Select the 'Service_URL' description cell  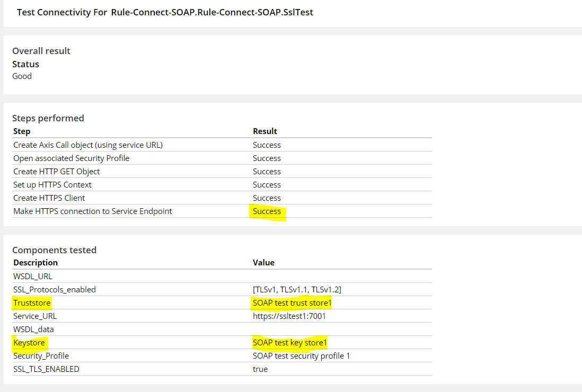(35, 316)
